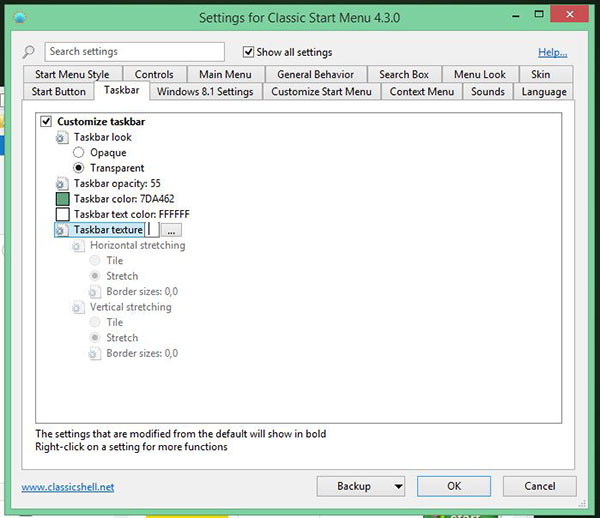Open the Language tab

point(544,92)
